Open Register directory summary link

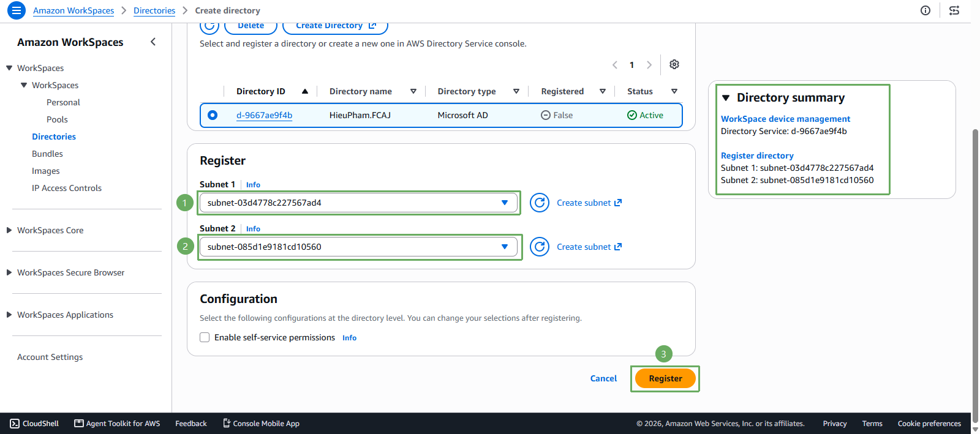click(x=757, y=155)
